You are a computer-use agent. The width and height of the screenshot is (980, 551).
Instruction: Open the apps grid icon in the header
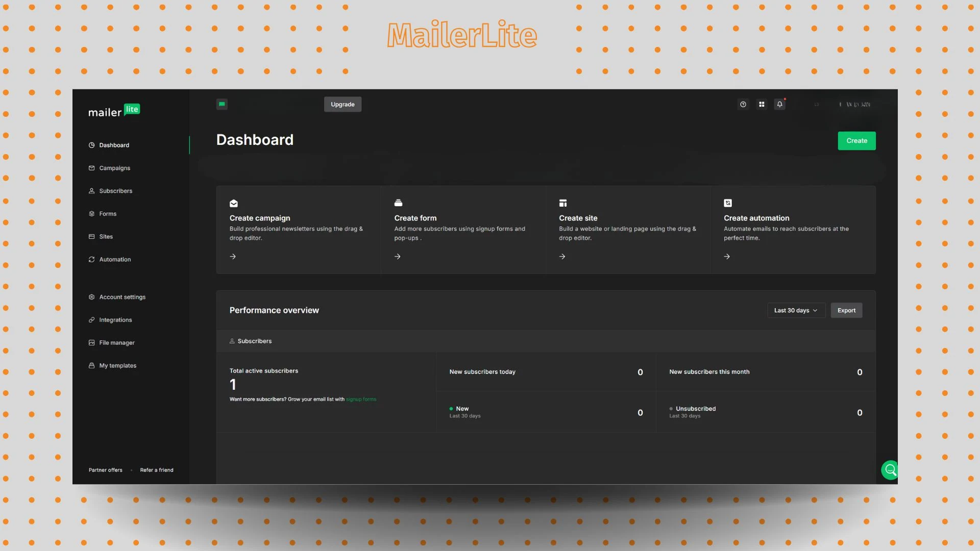click(x=761, y=104)
